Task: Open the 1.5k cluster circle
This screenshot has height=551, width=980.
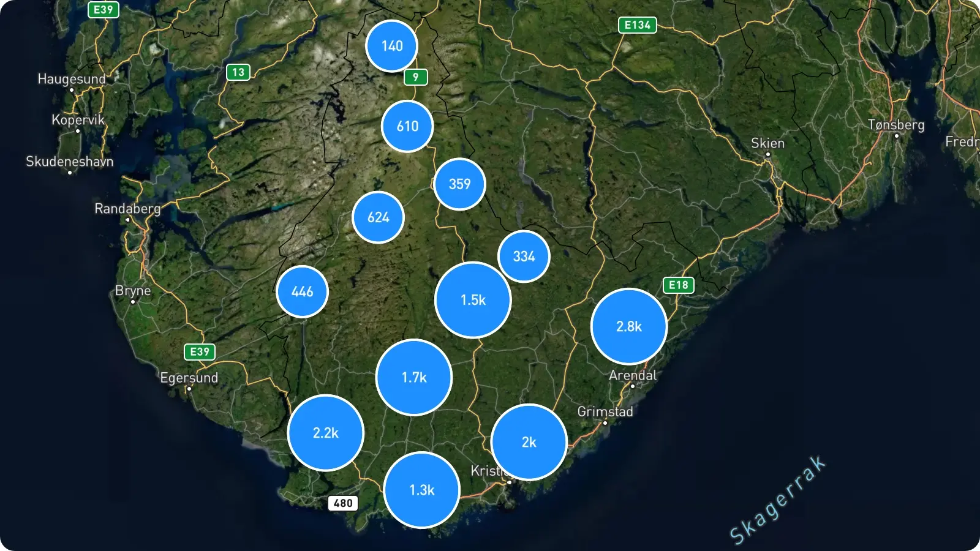Action: click(473, 300)
